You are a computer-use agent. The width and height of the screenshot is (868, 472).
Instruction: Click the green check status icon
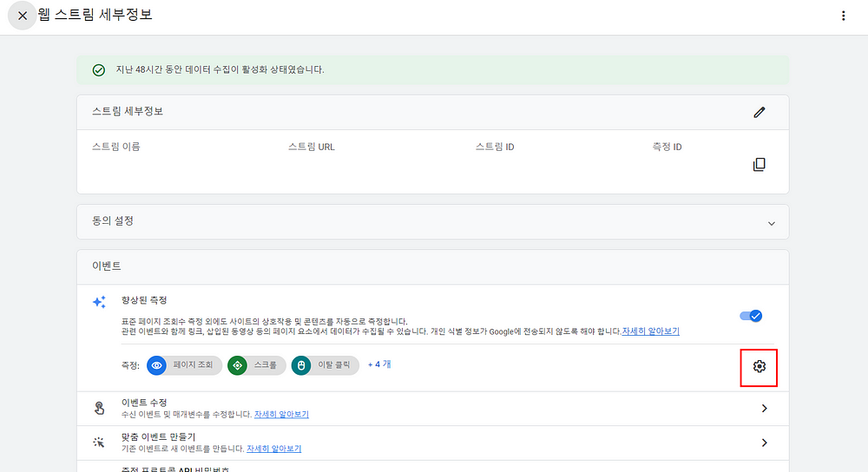[99, 70]
